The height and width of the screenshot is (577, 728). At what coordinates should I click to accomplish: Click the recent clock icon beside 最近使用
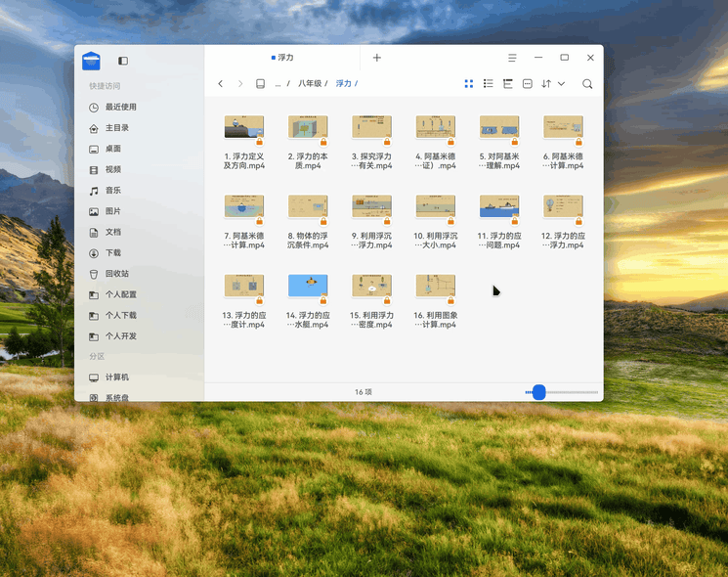tap(94, 108)
